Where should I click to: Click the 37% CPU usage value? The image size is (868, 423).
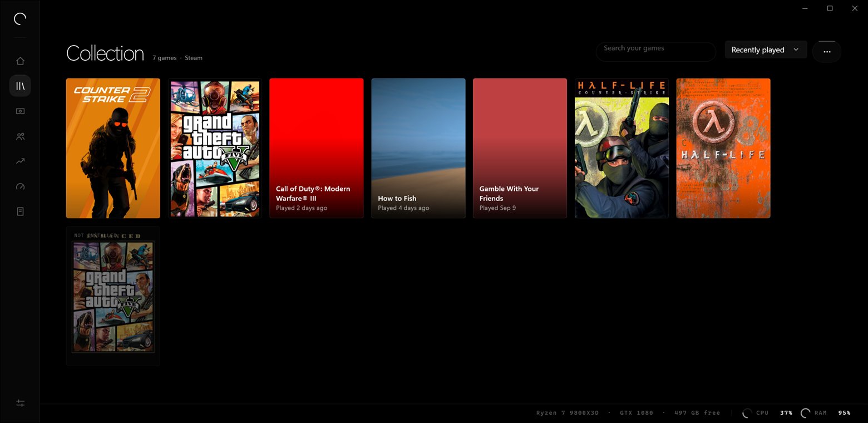pyautogui.click(x=786, y=413)
